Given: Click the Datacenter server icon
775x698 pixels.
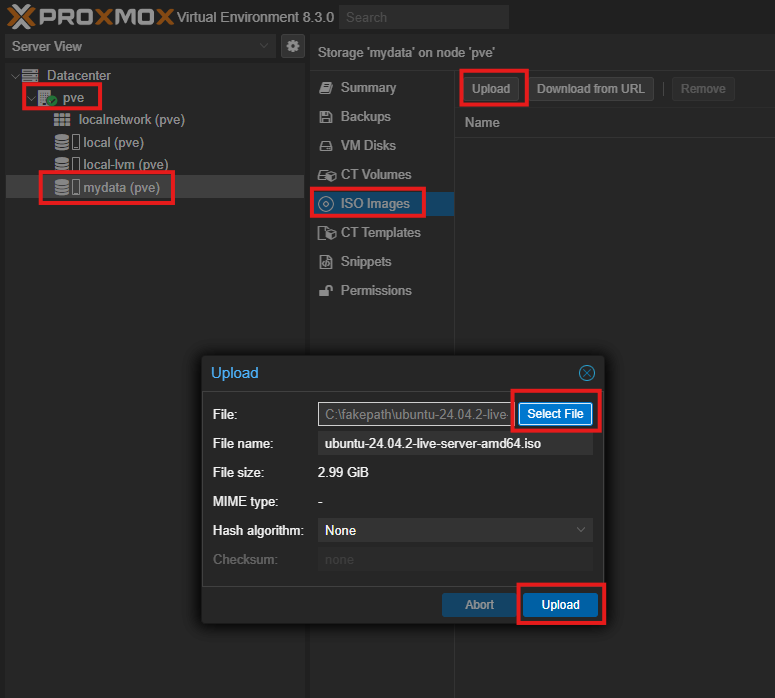Looking at the screenshot, I should [30, 75].
